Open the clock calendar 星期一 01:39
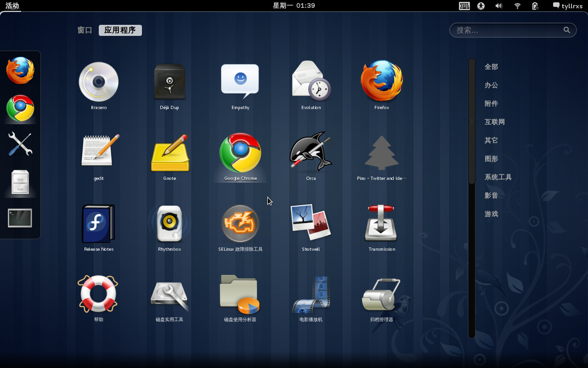This screenshot has height=368, width=588. tap(294, 6)
